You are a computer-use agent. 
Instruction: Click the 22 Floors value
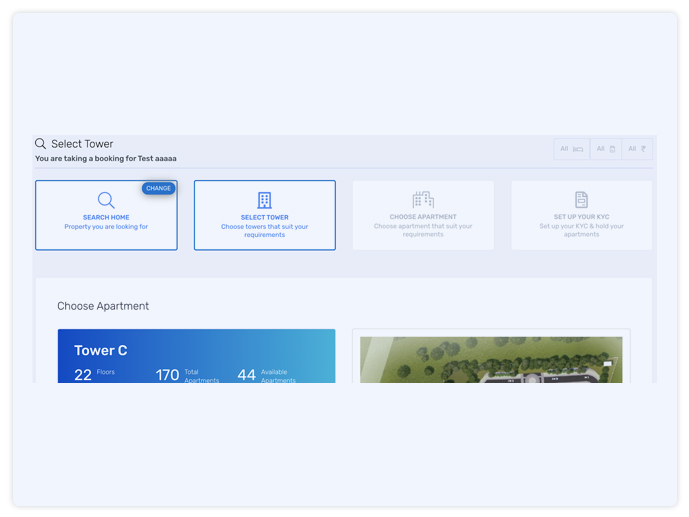pyautogui.click(x=83, y=375)
